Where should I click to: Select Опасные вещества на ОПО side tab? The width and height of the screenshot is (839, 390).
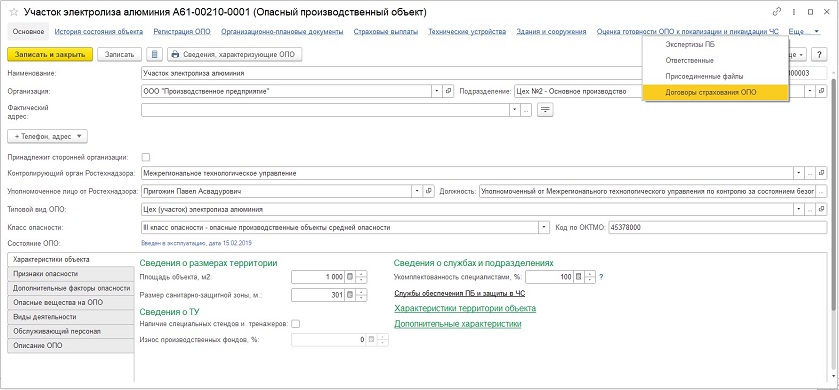[71, 302]
